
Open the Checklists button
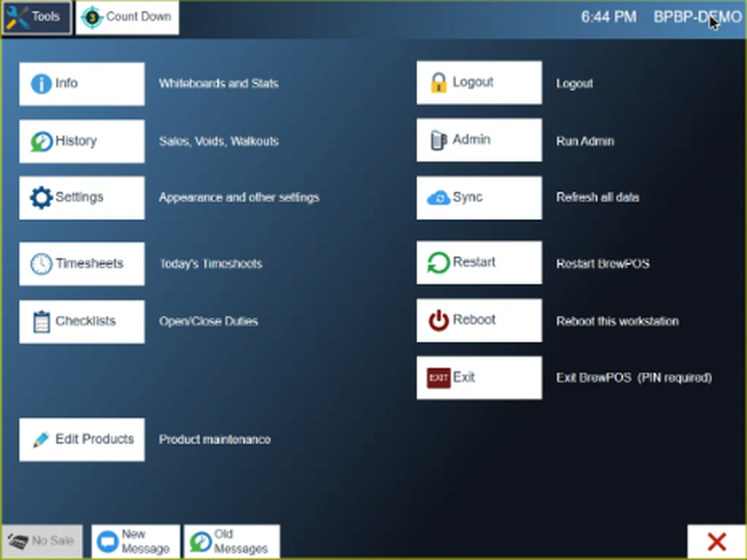click(x=82, y=322)
